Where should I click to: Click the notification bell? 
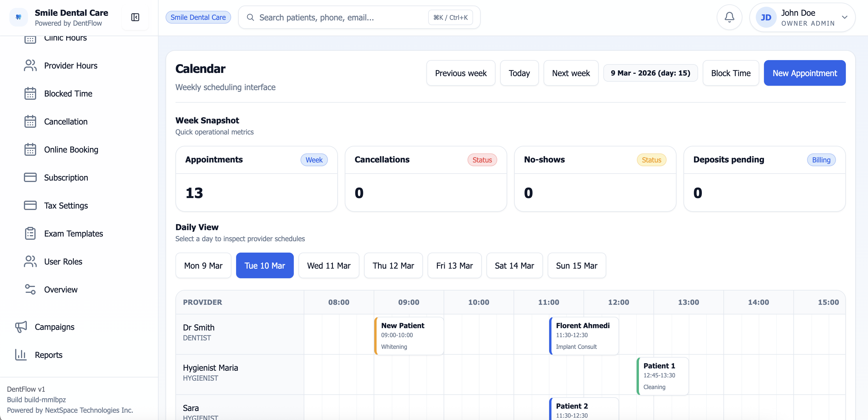(x=729, y=17)
